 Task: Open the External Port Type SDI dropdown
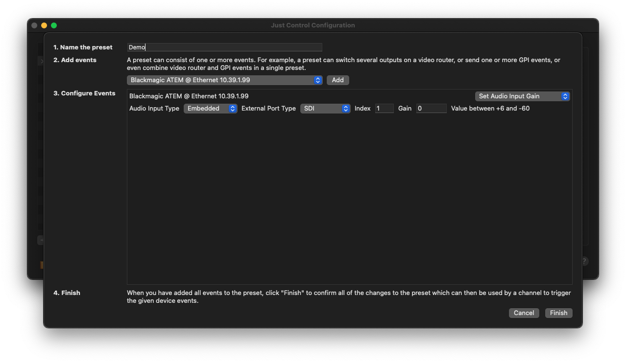[x=325, y=109]
